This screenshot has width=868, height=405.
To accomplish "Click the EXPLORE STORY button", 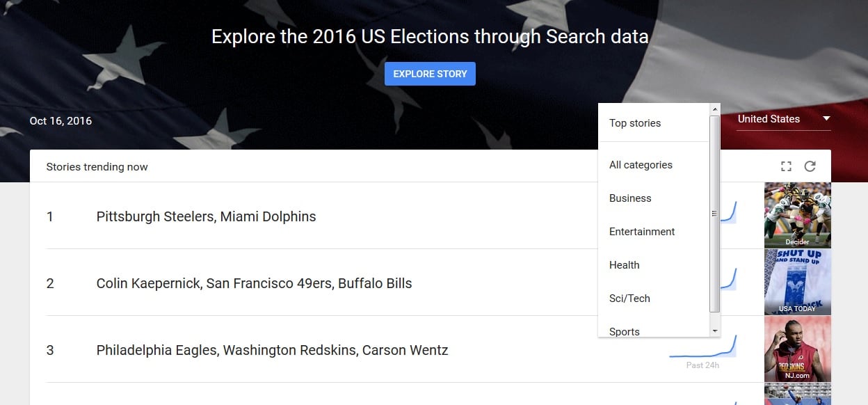I will [x=430, y=74].
